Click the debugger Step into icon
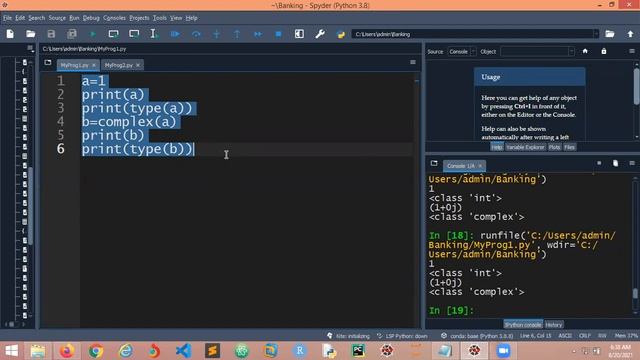Screen dimensions: 640x360 pos(216,34)
